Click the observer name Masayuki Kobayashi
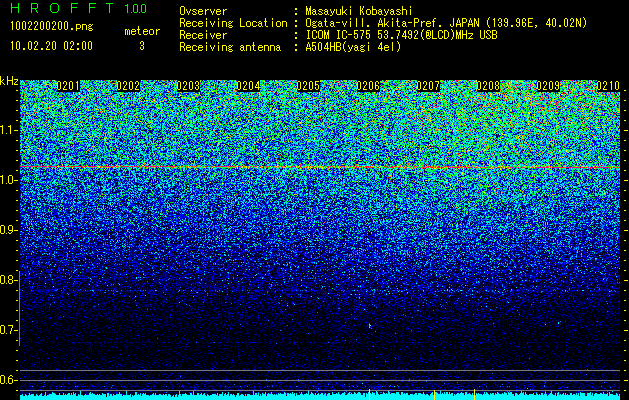The image size is (629, 400). click(359, 11)
